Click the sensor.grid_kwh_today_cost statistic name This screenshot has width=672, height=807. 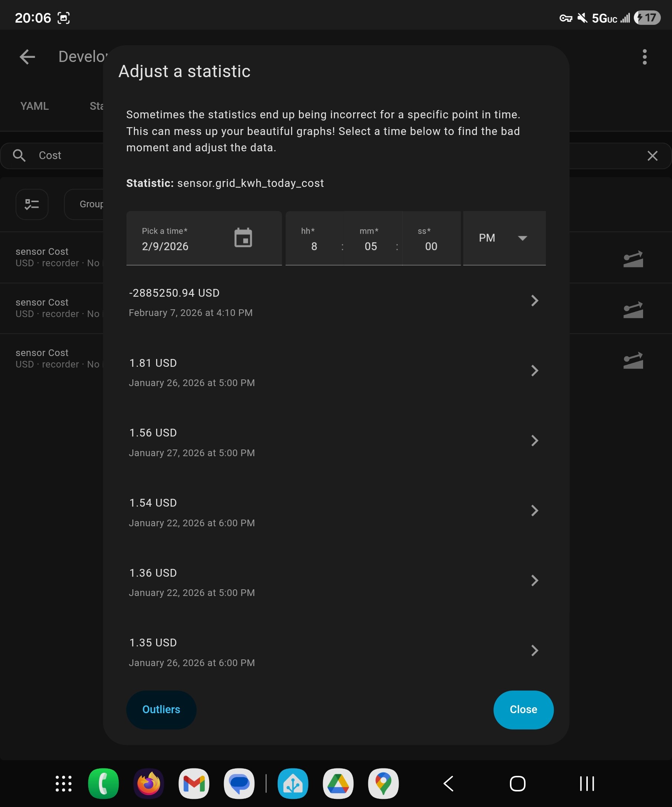point(250,183)
